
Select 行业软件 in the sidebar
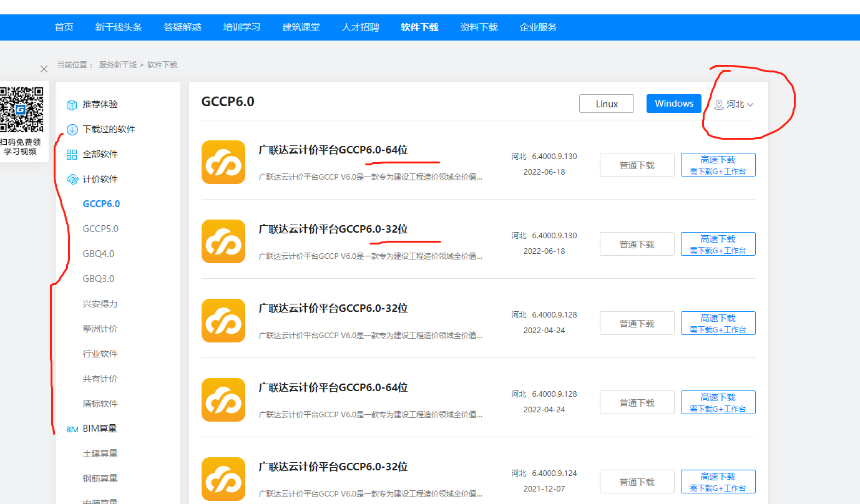click(100, 354)
